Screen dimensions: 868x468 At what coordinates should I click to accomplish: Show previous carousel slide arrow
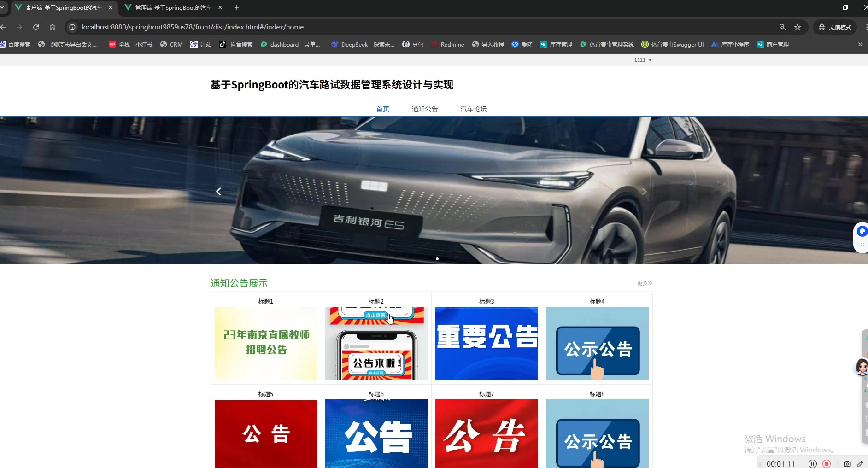218,192
